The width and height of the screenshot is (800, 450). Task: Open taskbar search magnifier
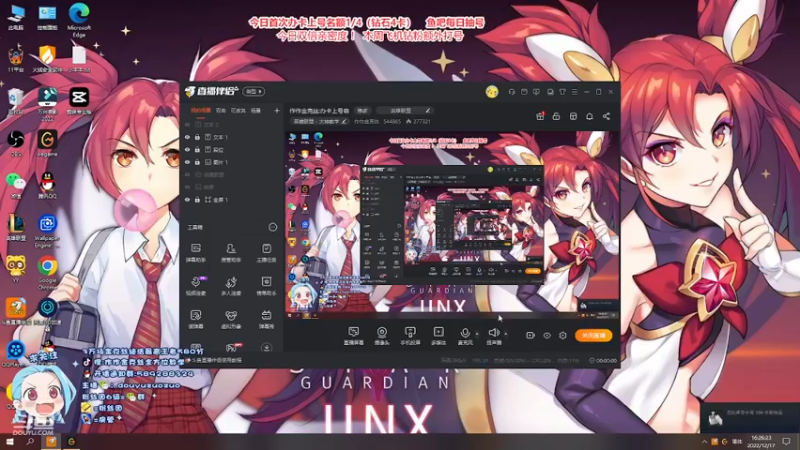click(30, 441)
